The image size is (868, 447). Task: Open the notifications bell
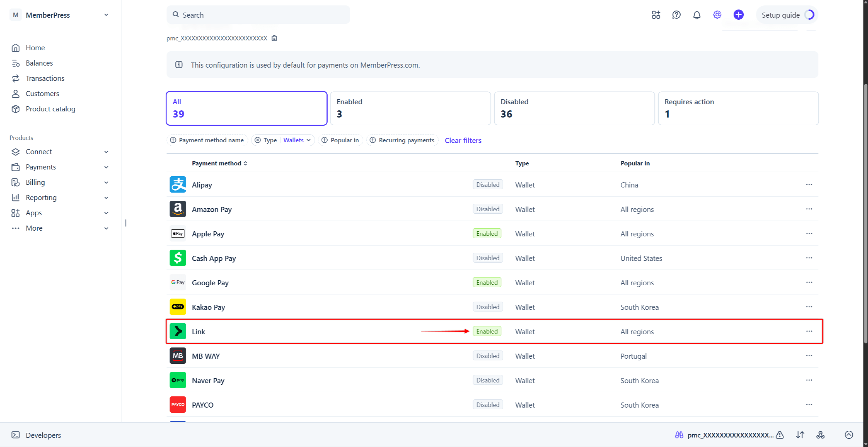pyautogui.click(x=697, y=15)
